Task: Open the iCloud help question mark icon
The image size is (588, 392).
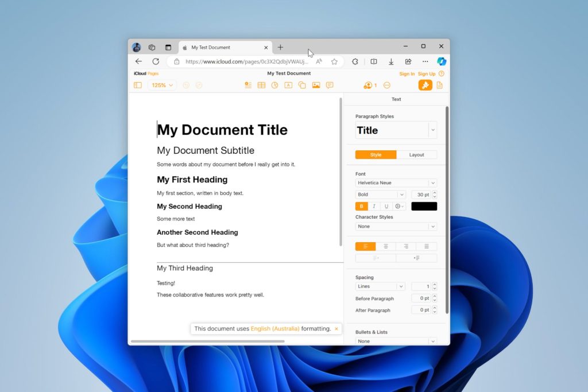Action: [442, 74]
